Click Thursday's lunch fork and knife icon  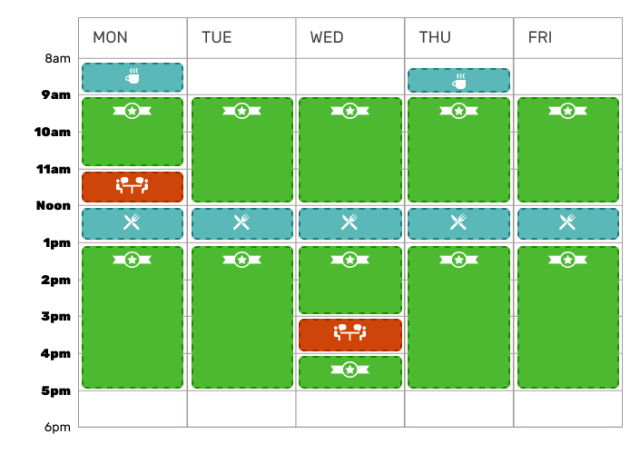coord(459,222)
